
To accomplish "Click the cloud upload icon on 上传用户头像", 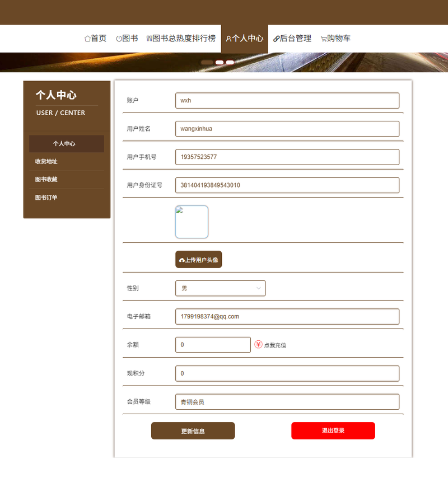I will click(182, 260).
